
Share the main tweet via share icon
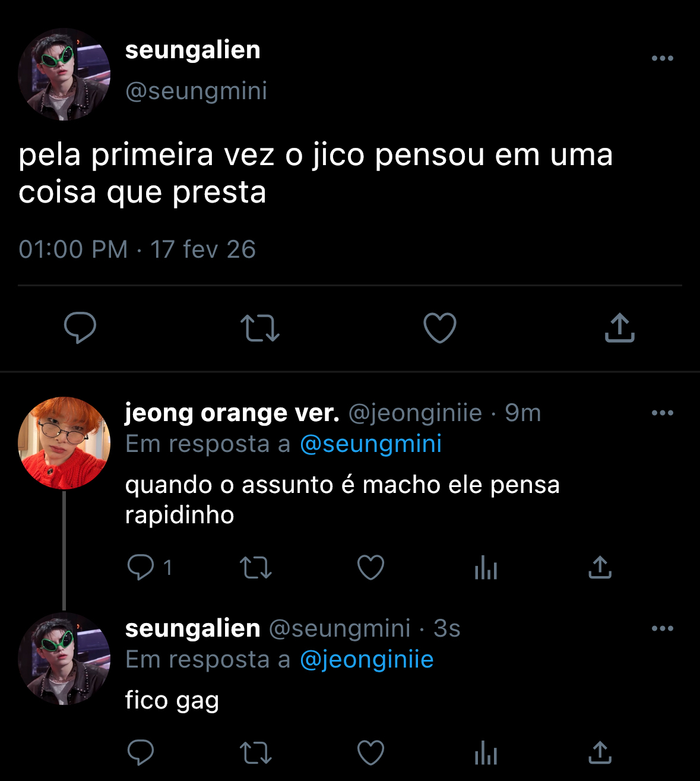pyautogui.click(x=619, y=328)
